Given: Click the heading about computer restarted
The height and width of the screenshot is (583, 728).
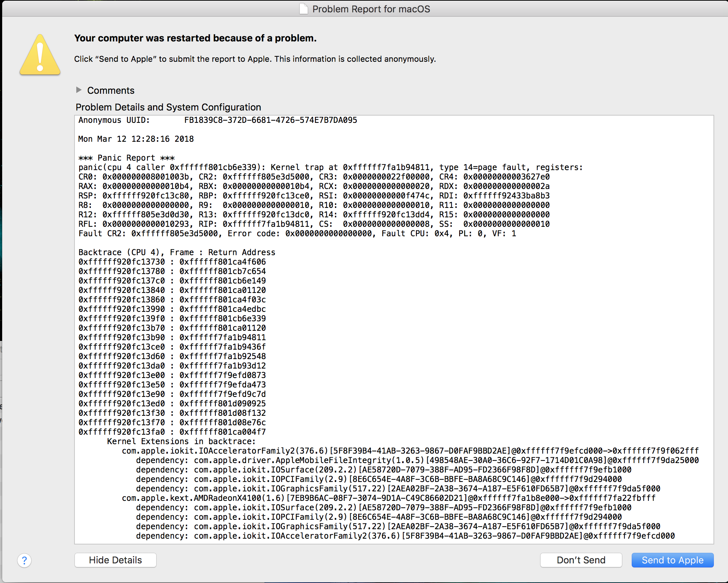Looking at the screenshot, I should (195, 38).
